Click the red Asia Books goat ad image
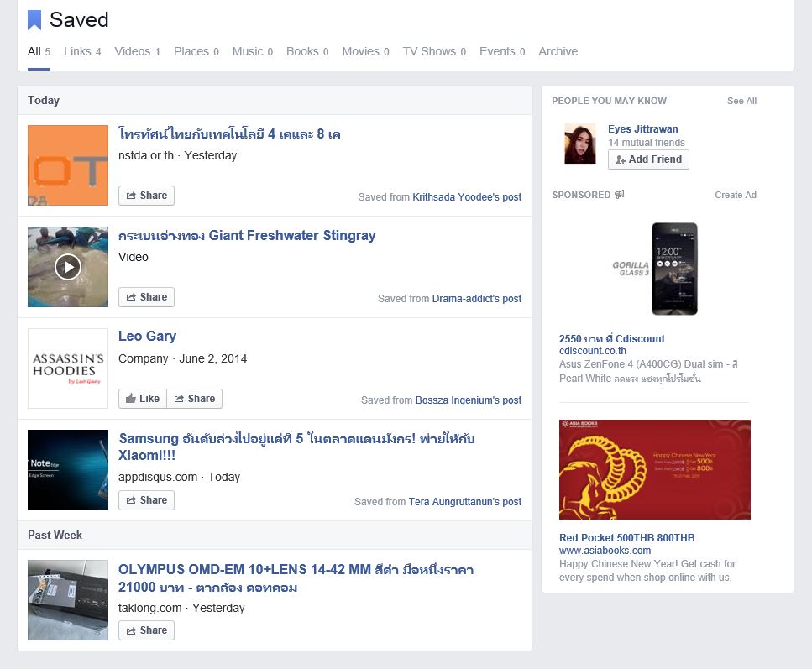The image size is (812, 669). pos(655,469)
